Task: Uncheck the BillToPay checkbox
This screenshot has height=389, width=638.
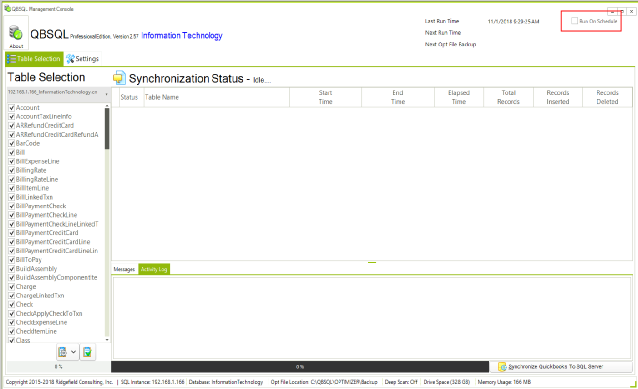Action: pyautogui.click(x=12, y=260)
